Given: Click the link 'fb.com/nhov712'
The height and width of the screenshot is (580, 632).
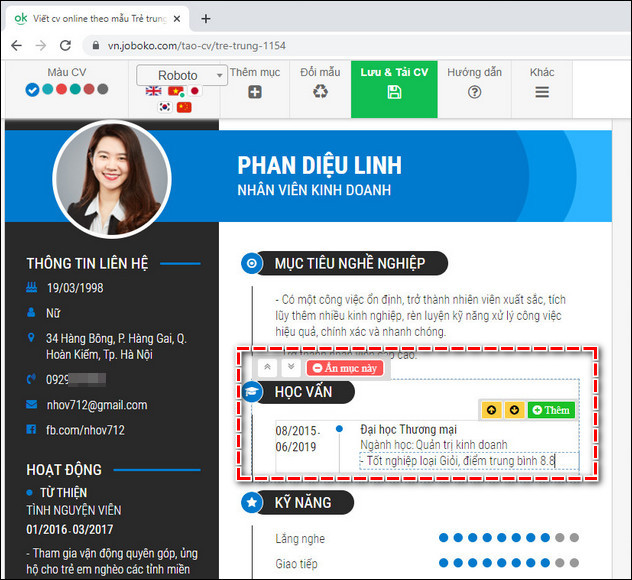Looking at the screenshot, I should click(85, 430).
